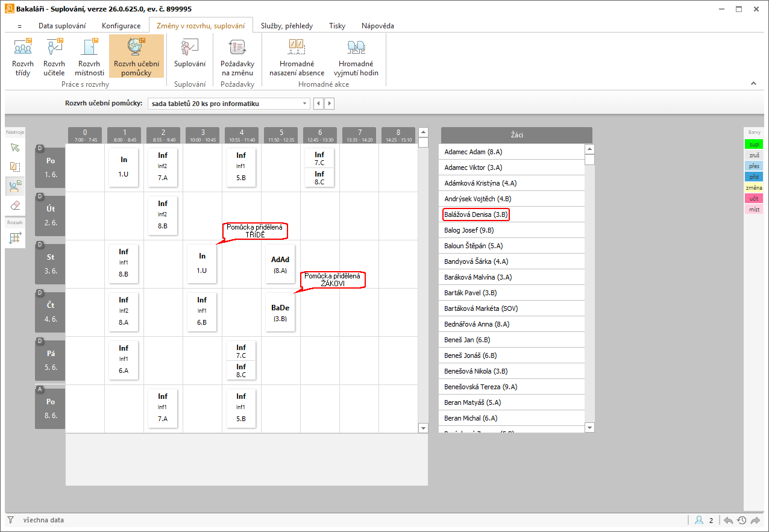769x532 pixels.
Task: Click the user icon in status bar
Action: tap(699, 520)
